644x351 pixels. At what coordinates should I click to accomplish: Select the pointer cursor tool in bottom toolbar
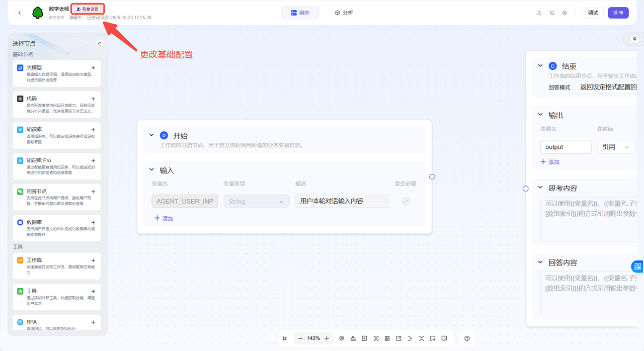point(285,338)
